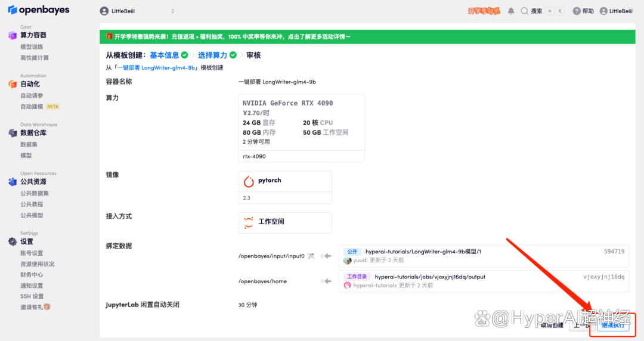The image size is (644, 341).
Task: Open 邀请有礼 gift link
Action: [35, 307]
